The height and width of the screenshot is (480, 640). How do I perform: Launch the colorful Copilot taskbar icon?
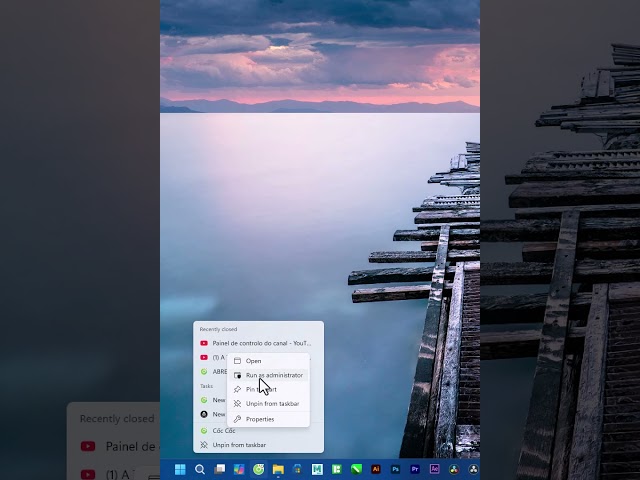pos(239,469)
